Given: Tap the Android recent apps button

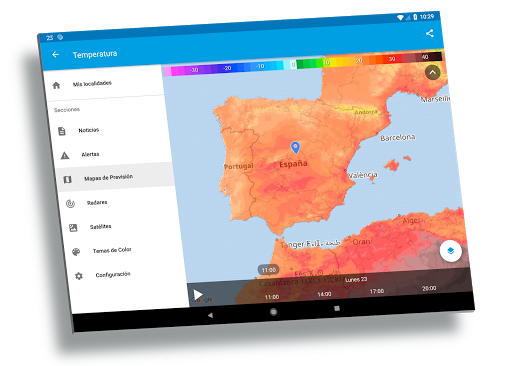Looking at the screenshot, I should pos(337,309).
